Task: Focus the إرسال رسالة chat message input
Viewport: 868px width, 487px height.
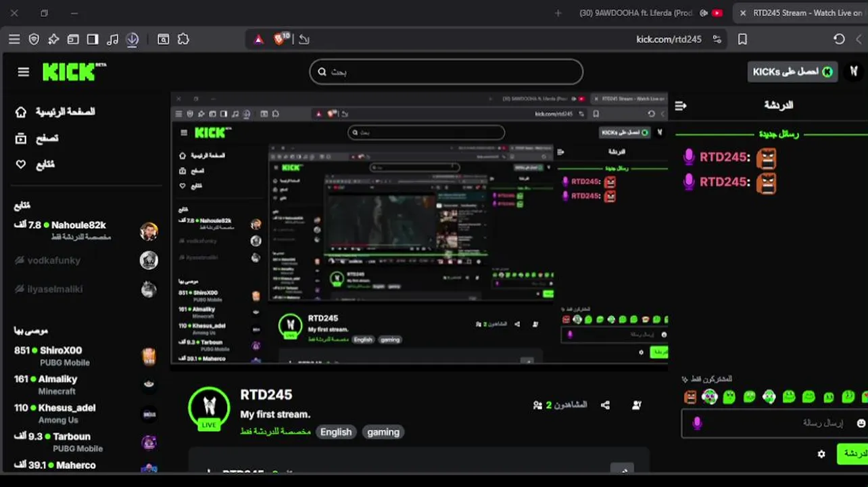Action: [x=775, y=423]
